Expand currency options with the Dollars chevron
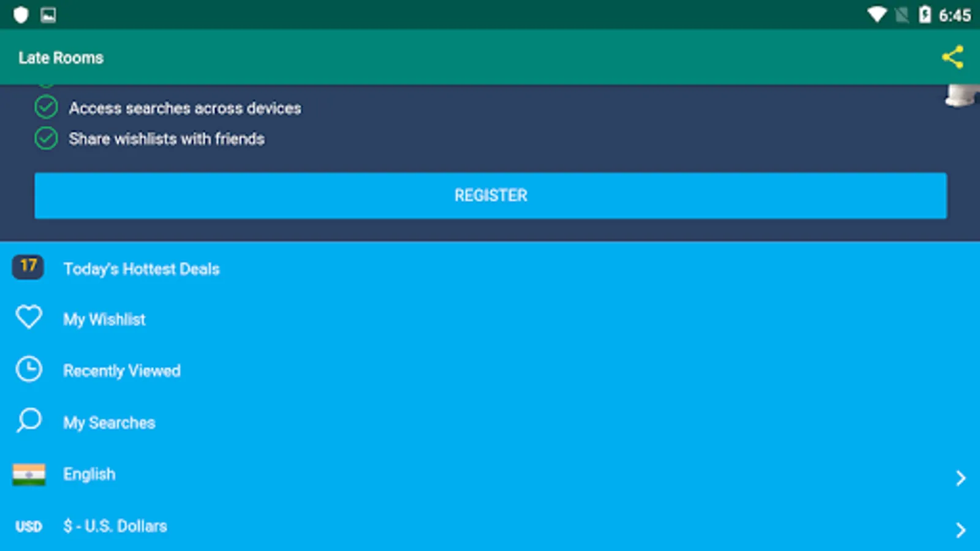The width and height of the screenshot is (980, 551). click(960, 530)
